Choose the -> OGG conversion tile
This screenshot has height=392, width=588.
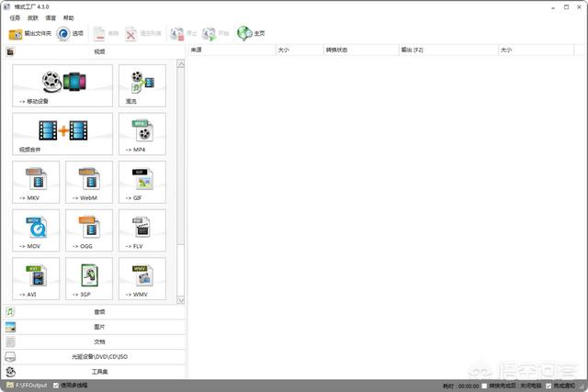point(89,230)
